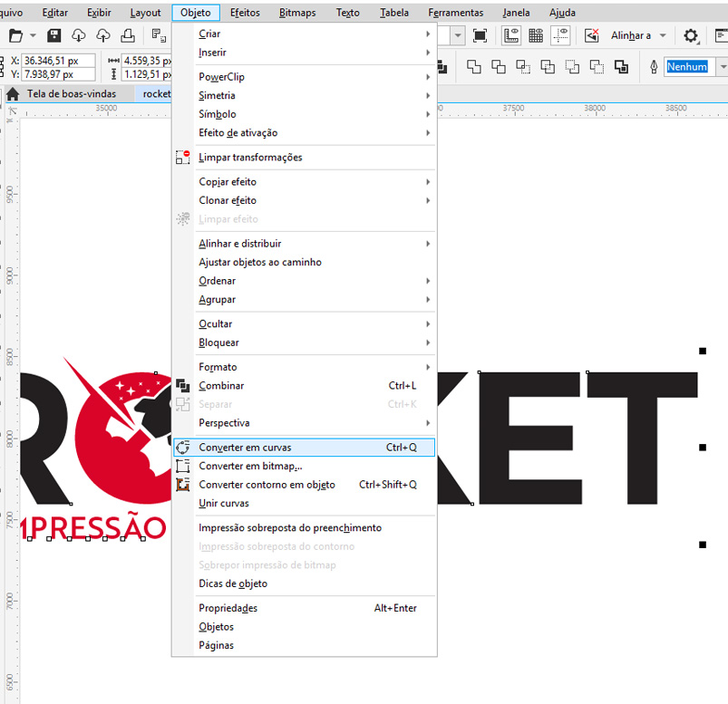
Task: Click the Create boundary icon
Action: (x=621, y=67)
